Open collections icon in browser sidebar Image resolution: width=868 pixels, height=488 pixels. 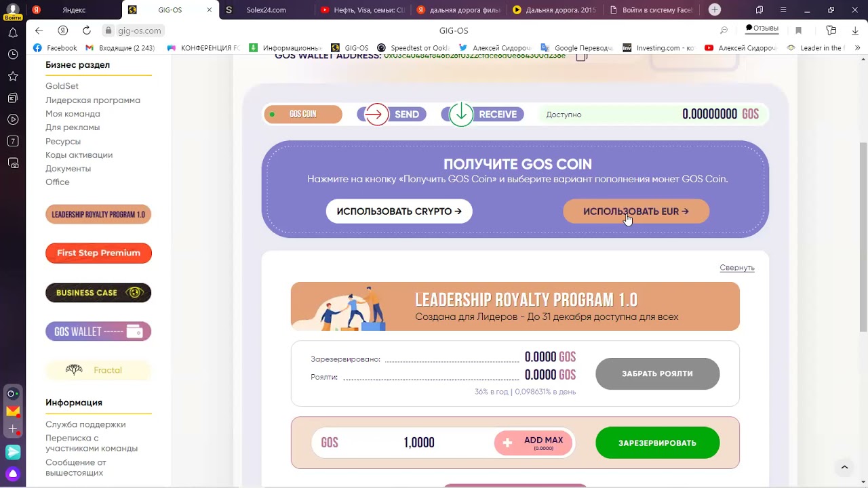[13, 98]
